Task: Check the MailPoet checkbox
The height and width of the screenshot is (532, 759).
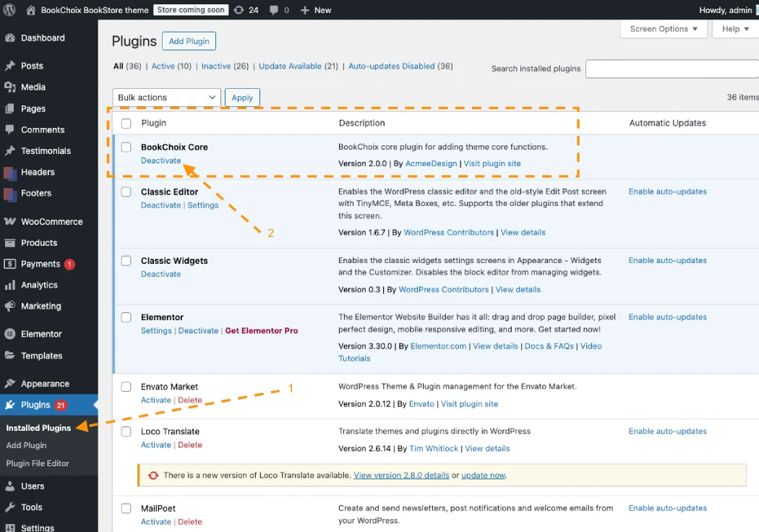Action: pyautogui.click(x=126, y=508)
